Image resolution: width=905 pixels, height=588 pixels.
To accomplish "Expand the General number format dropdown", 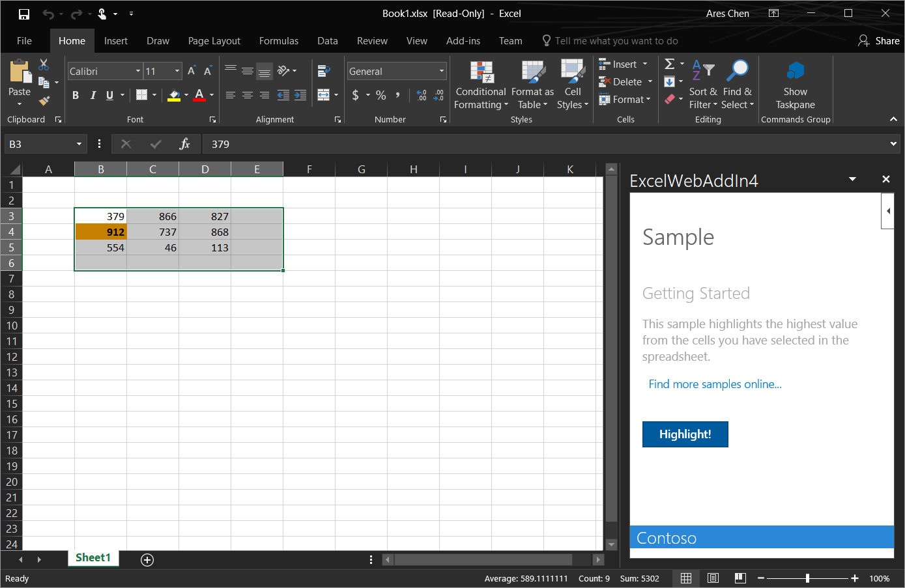I will coord(441,71).
